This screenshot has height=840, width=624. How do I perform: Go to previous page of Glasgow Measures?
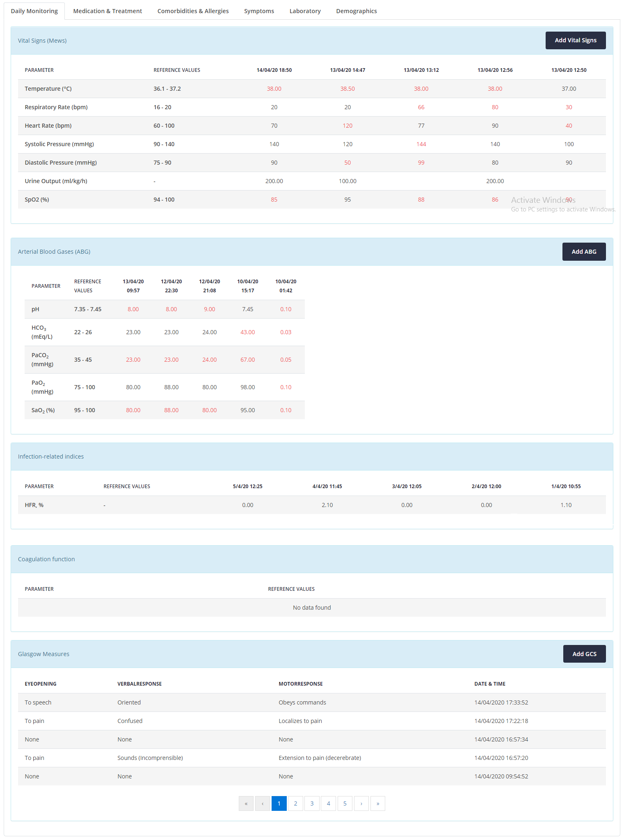[x=263, y=803]
